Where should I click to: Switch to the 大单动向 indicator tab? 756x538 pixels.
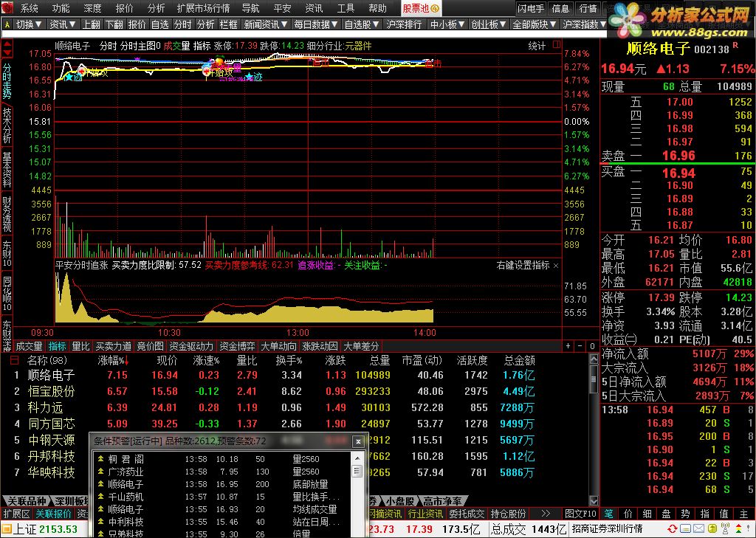pos(278,346)
